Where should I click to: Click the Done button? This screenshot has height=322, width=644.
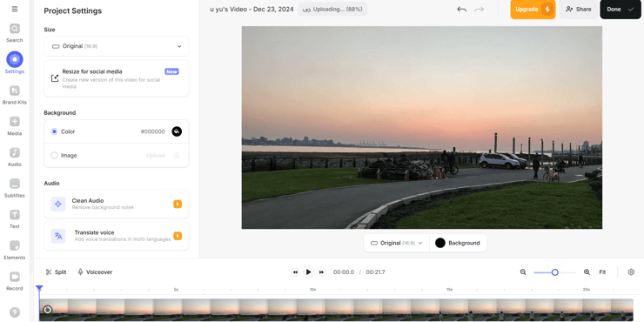(621, 9)
